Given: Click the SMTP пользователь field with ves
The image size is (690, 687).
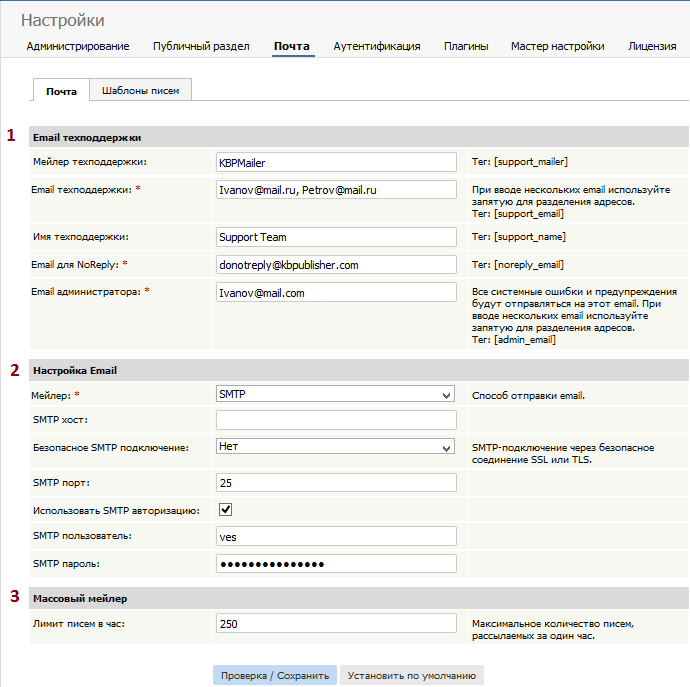Looking at the screenshot, I should (336, 536).
